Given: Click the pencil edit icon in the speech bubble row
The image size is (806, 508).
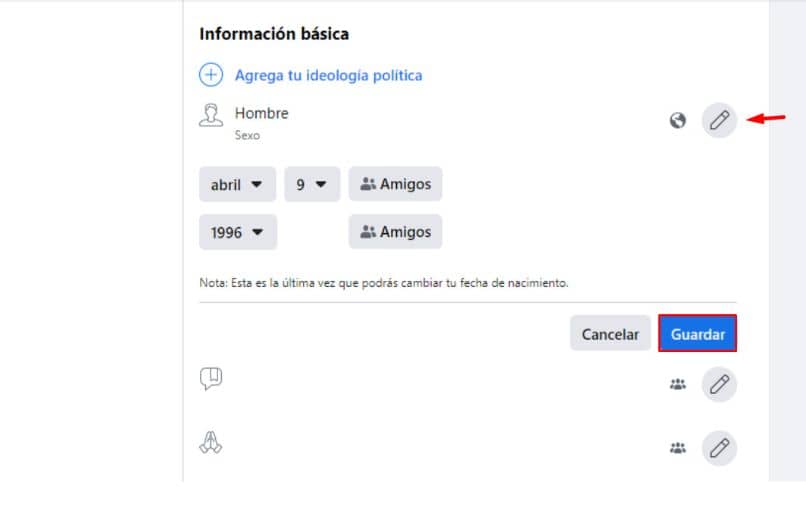Looking at the screenshot, I should 719,385.
